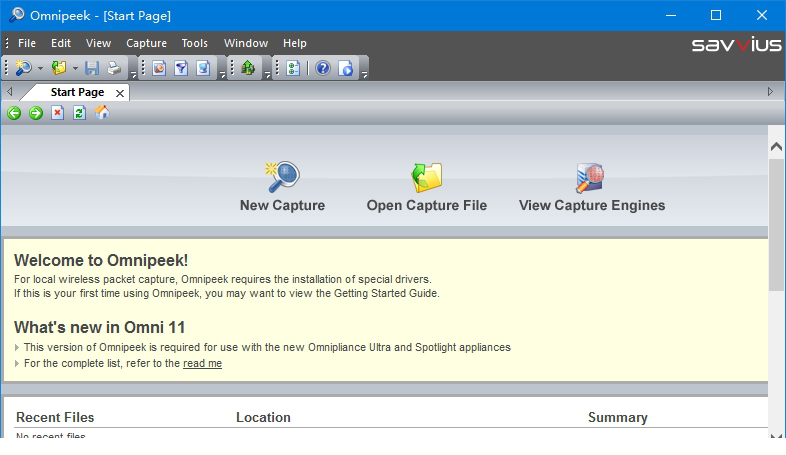This screenshot has width=786, height=455.
Task: Open the Capture menu
Action: point(146,43)
